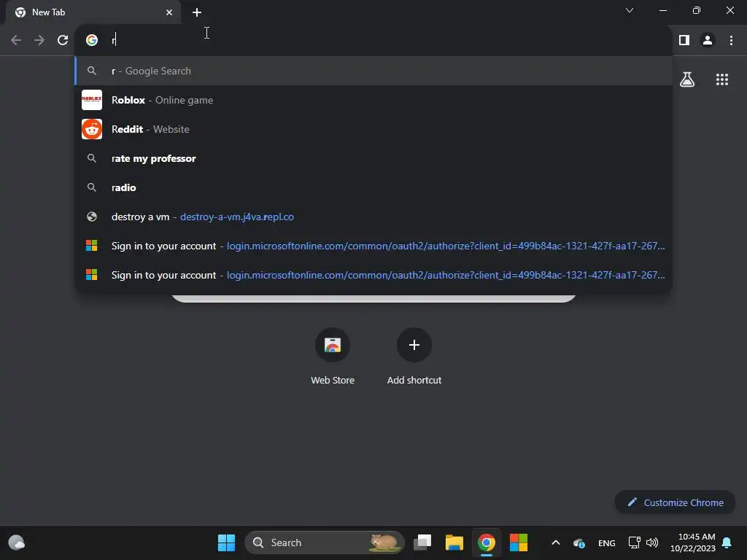Click the Reddit logo icon
This screenshot has width=747, height=560.
[92, 129]
